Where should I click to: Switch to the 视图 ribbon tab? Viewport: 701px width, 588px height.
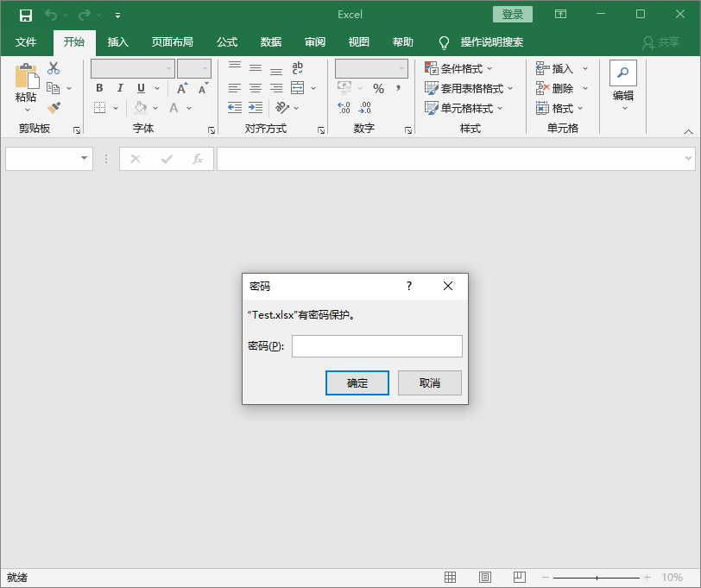[357, 41]
